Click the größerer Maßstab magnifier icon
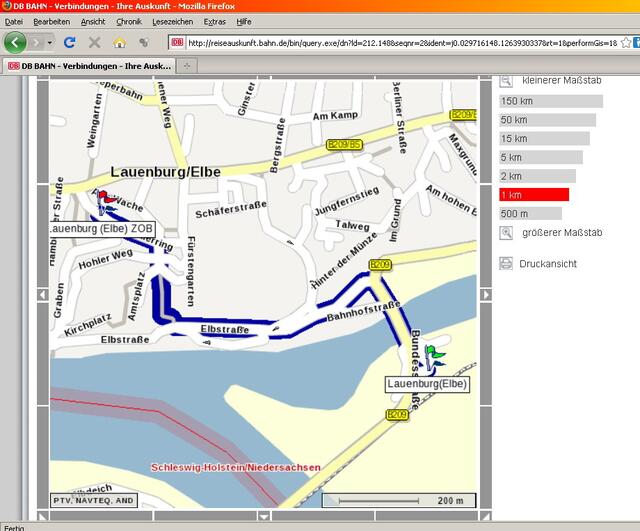The height and width of the screenshot is (531, 640). point(506,233)
